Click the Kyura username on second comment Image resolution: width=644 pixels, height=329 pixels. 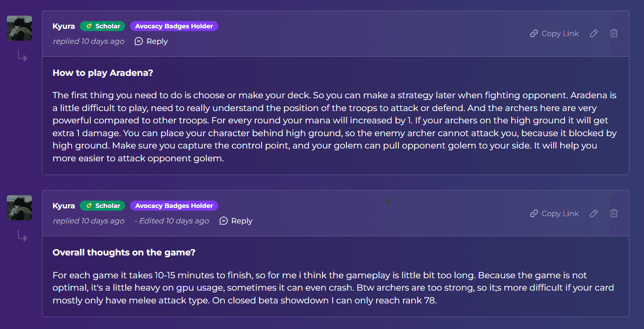[x=63, y=206]
